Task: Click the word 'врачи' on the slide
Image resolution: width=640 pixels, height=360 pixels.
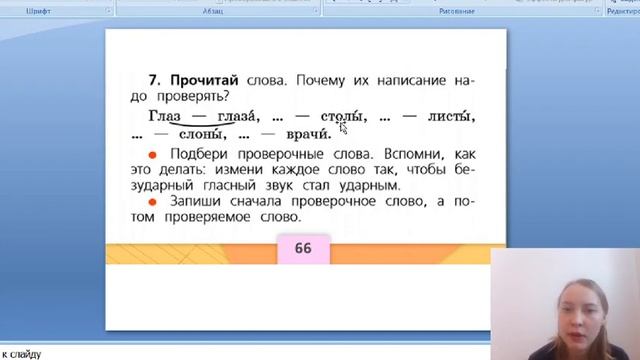Action: (x=307, y=134)
